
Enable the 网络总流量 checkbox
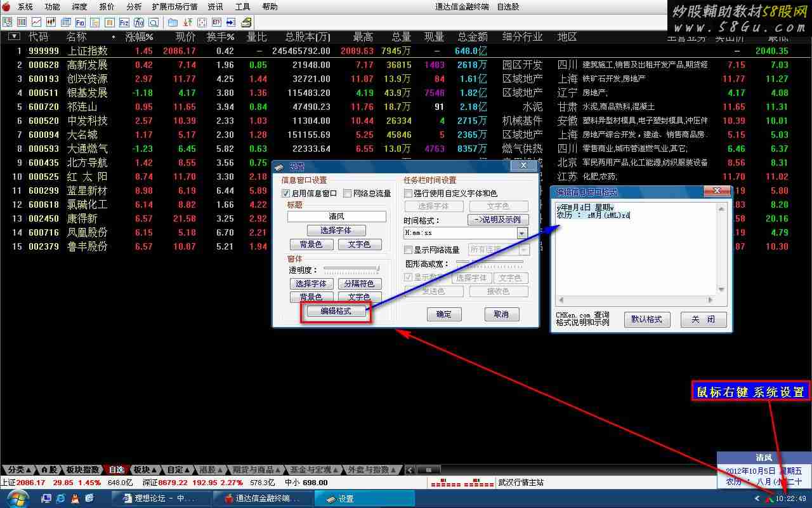tap(347, 193)
